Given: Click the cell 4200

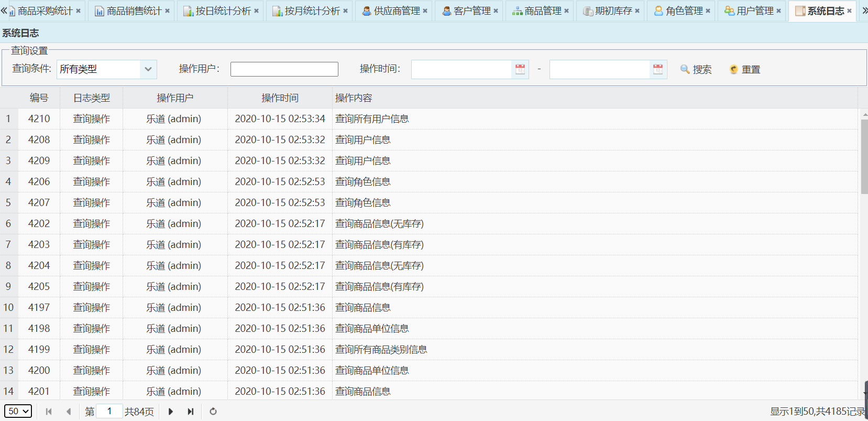Looking at the screenshot, I should [39, 371].
